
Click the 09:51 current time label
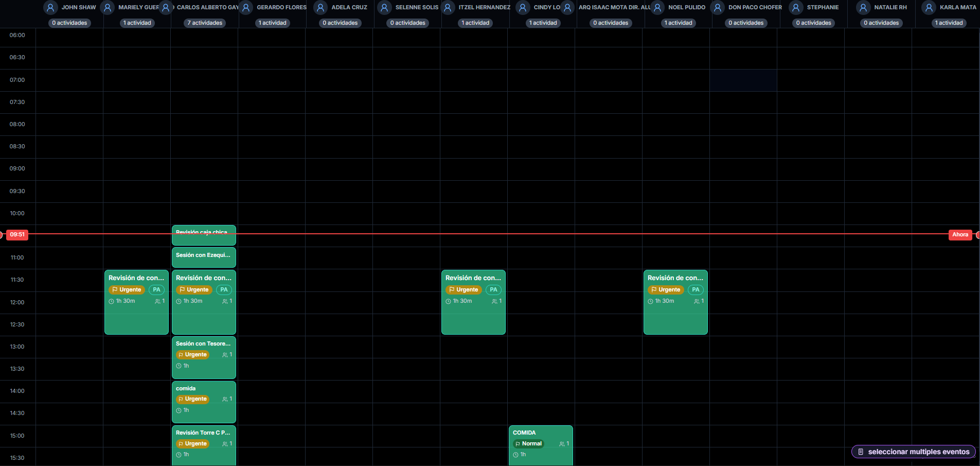click(x=17, y=234)
